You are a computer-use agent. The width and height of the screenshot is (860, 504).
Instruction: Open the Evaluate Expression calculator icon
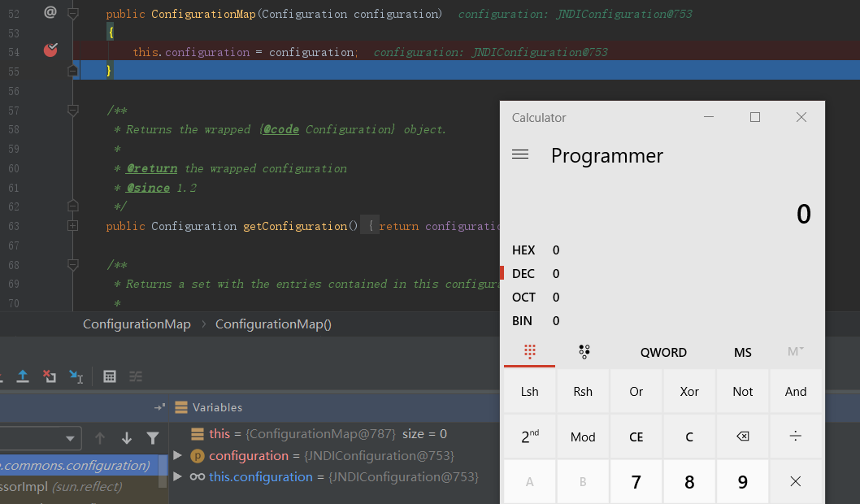click(x=110, y=376)
